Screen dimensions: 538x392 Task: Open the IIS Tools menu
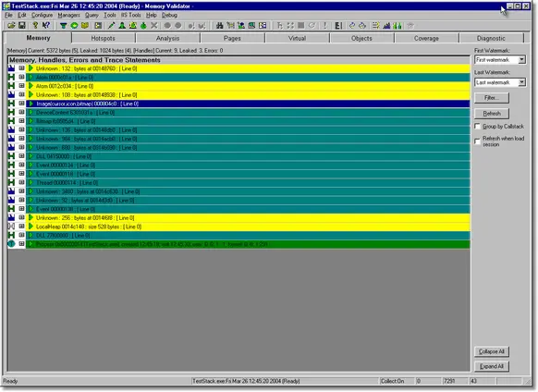[x=131, y=15]
